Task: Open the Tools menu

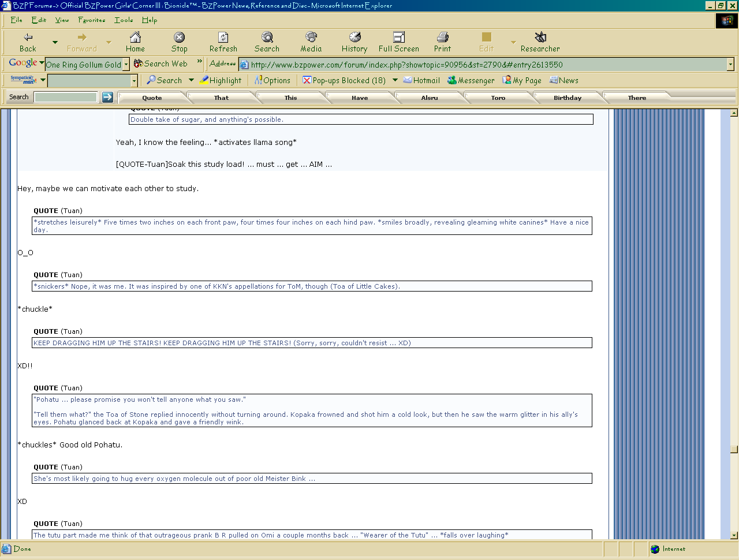Action: [124, 20]
